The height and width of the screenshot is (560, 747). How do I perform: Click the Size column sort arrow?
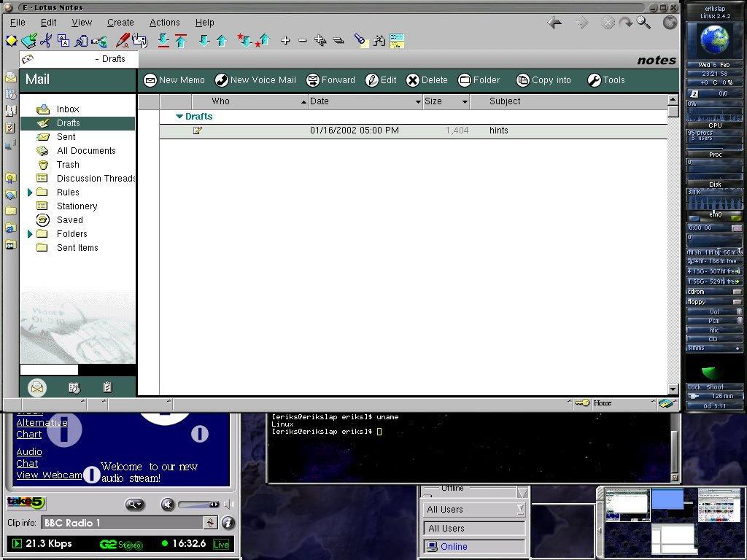pyautogui.click(x=465, y=101)
